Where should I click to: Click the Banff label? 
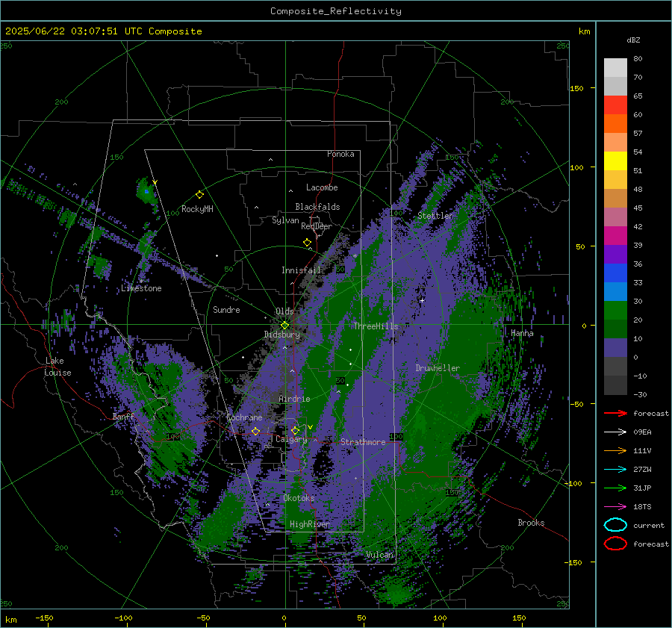tap(123, 416)
